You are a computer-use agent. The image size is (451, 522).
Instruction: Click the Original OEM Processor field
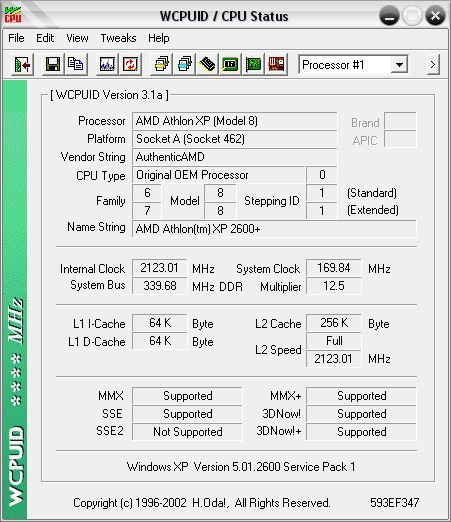click(x=218, y=175)
